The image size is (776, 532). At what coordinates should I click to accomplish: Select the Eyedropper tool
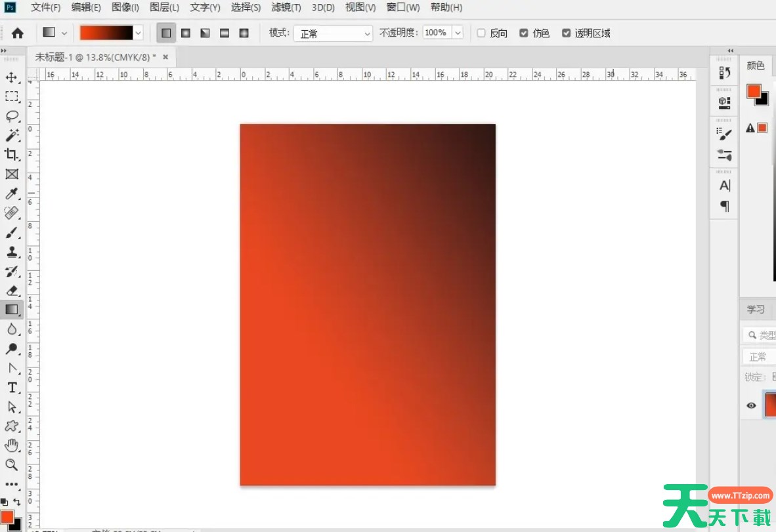click(x=12, y=194)
